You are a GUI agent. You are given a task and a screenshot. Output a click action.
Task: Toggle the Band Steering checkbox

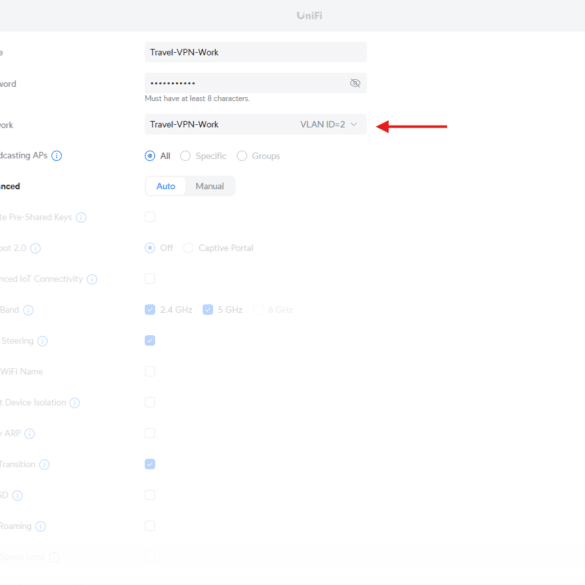point(150,340)
